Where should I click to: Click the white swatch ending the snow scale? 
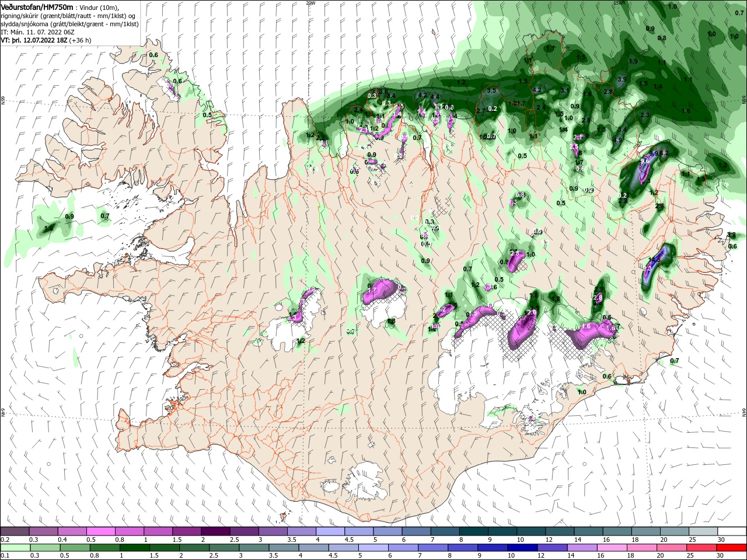tap(731, 531)
